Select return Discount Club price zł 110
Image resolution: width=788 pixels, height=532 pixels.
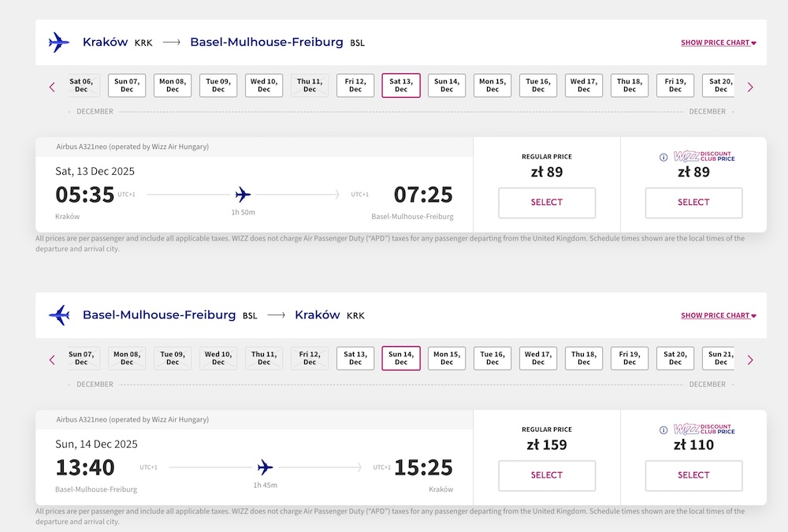(693, 476)
